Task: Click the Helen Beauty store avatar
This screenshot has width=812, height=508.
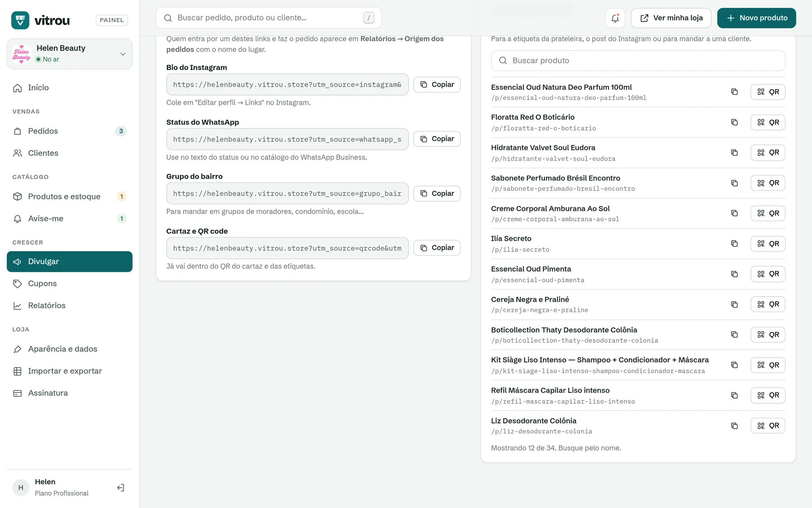Action: pyautogui.click(x=22, y=54)
